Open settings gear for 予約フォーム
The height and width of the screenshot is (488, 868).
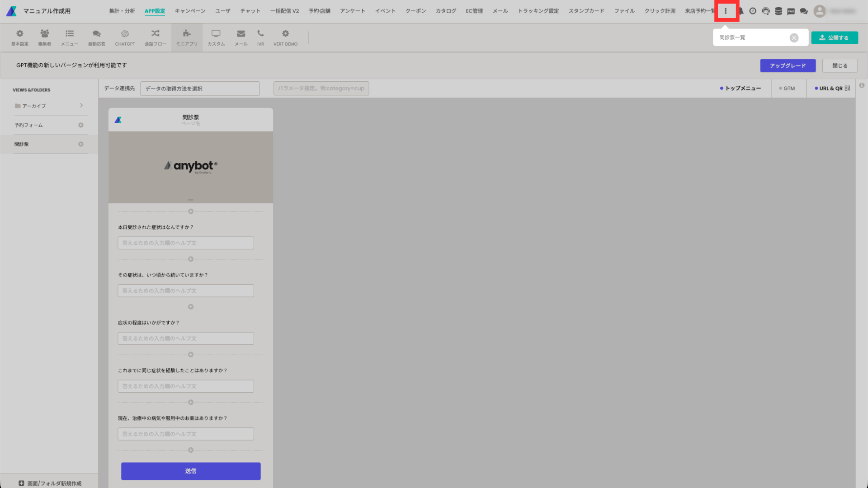[x=81, y=125]
